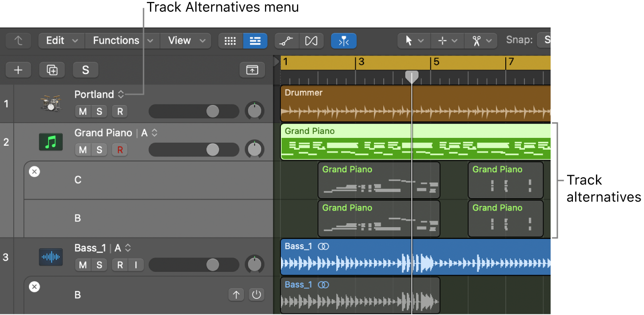Toggle the Flex show/hide button
The image size is (644, 315).
(311, 41)
